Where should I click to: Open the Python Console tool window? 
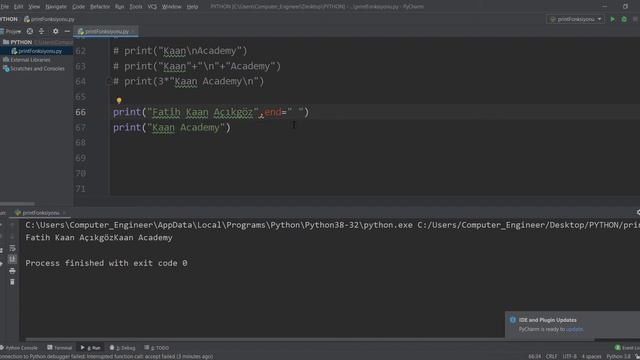pyautogui.click(x=19, y=348)
